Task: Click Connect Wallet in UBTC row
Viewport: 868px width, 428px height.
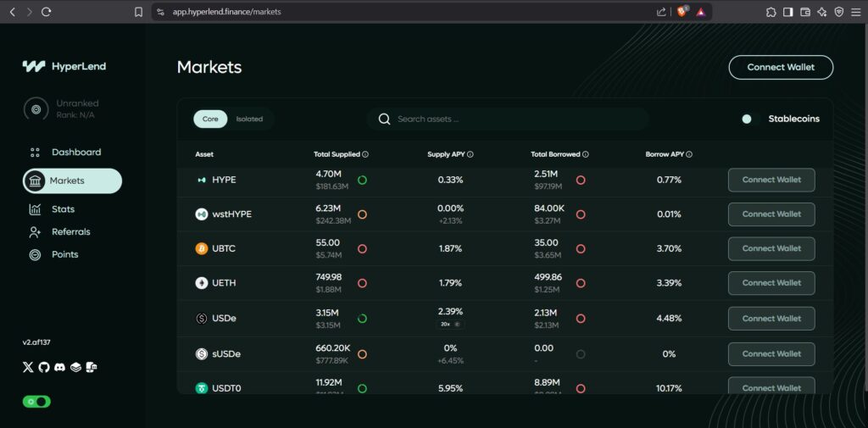Action: tap(771, 248)
